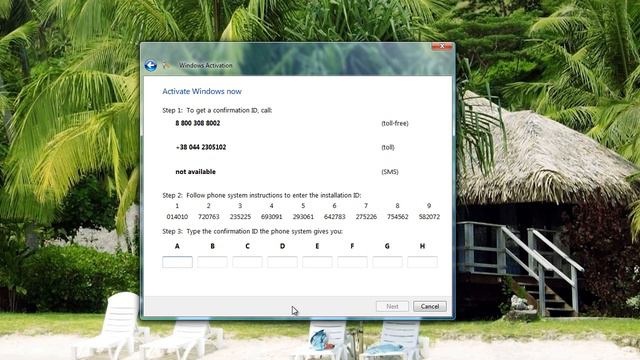This screenshot has height=360, width=640.
Task: Focus confirmation ID field F
Action: [352, 262]
